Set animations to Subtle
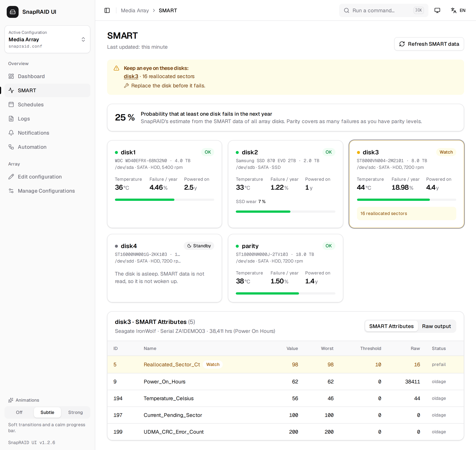 pyautogui.click(x=47, y=412)
